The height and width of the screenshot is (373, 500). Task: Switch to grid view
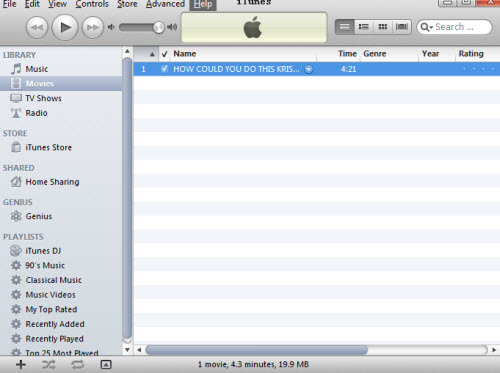point(383,27)
